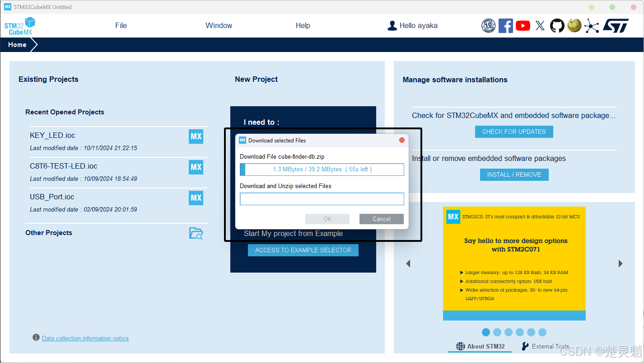Select the KEY_LED.ioc project name
This screenshot has width=644, height=363.
point(52,136)
